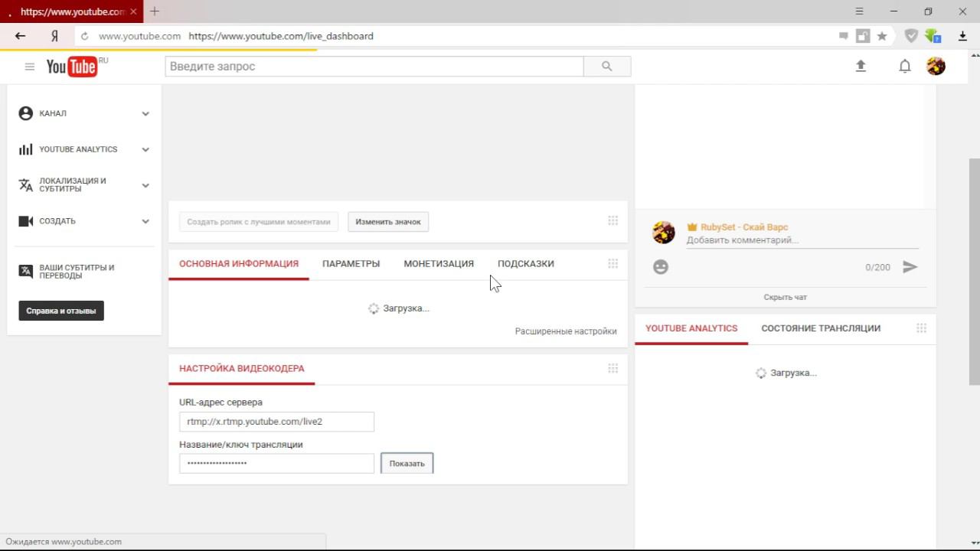This screenshot has height=551, width=980.
Task: Grab the drag handle of the Основная информация card
Action: (x=612, y=263)
